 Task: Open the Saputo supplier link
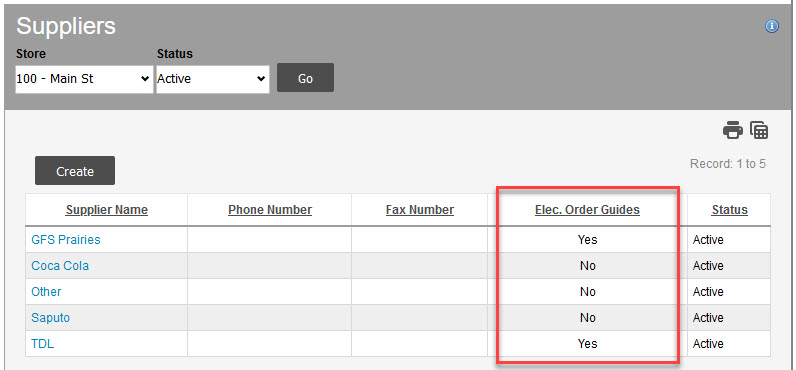51,318
